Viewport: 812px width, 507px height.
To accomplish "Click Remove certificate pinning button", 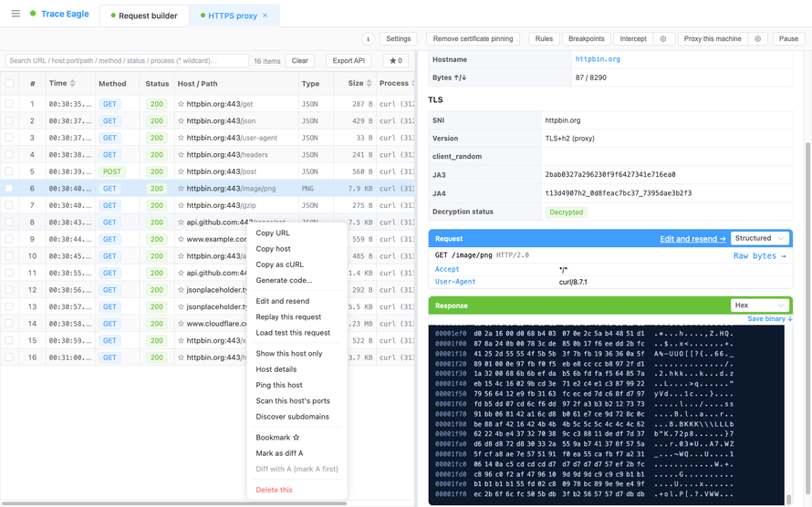I will (473, 39).
